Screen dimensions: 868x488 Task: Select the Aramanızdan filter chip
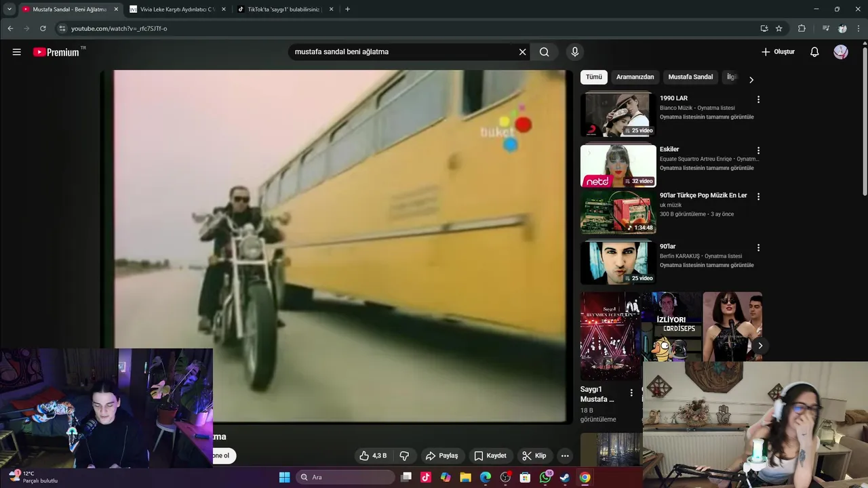click(x=635, y=77)
